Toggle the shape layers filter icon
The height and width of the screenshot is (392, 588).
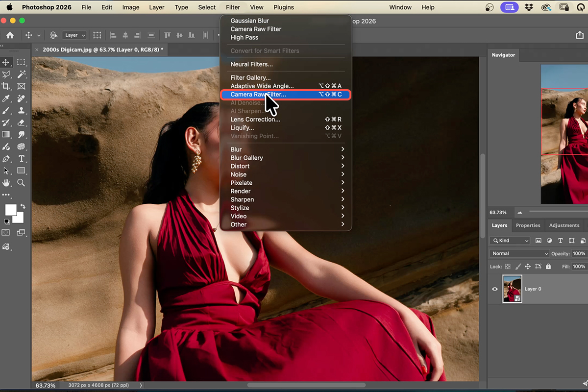(x=571, y=241)
